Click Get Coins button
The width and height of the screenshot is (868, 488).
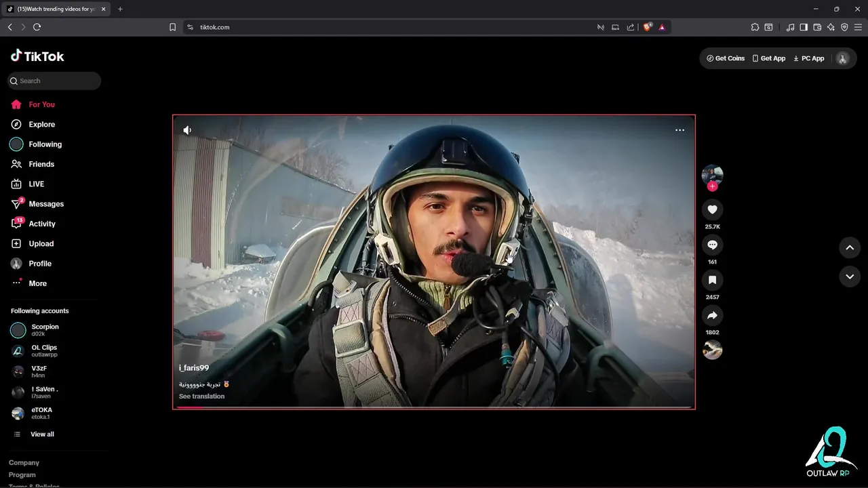click(726, 58)
